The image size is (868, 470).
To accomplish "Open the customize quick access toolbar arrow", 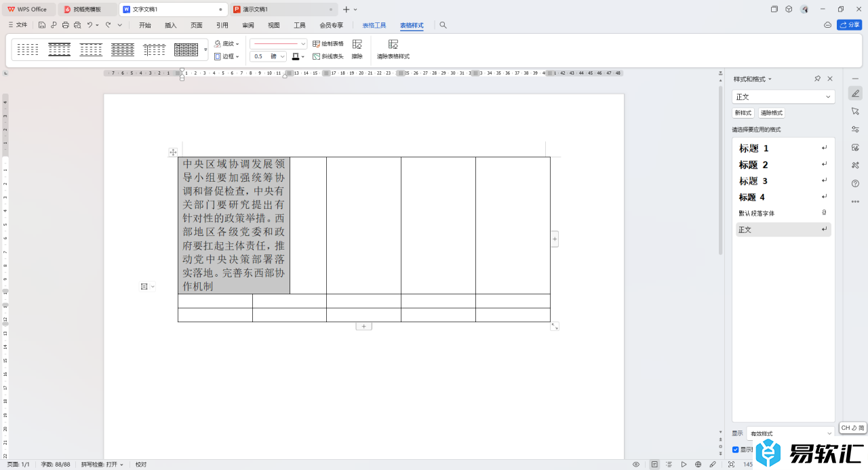I will click(x=120, y=25).
